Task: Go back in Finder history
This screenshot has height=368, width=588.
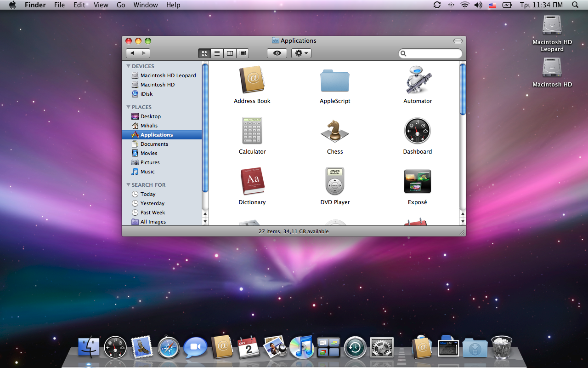Action: 132,53
